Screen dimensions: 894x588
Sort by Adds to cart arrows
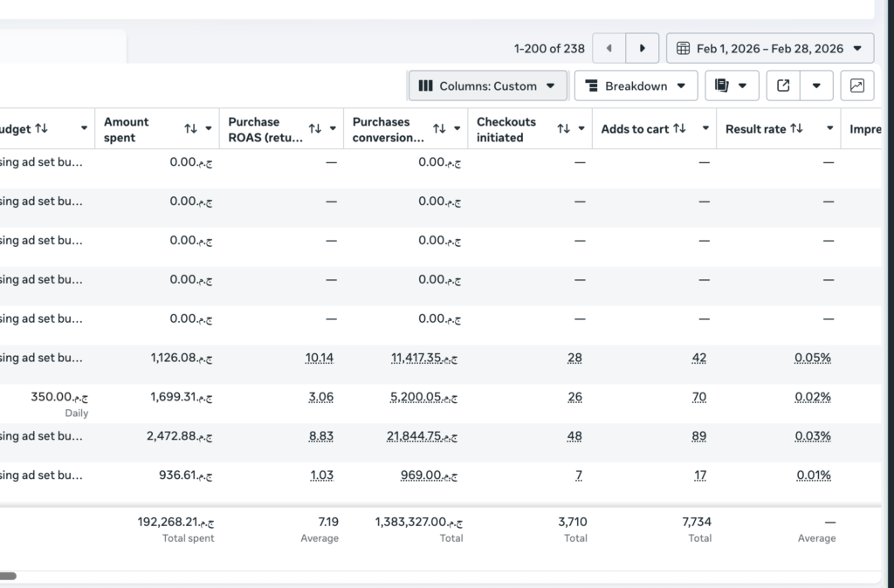pos(679,129)
